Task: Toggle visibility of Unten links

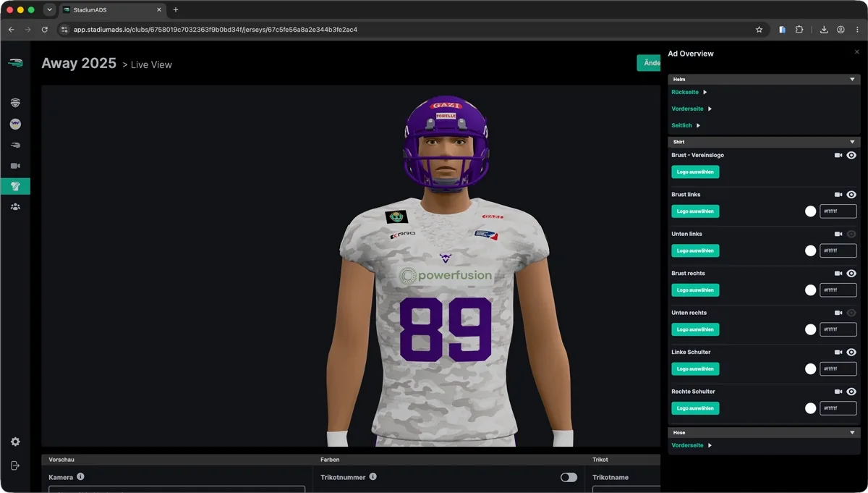Action: point(851,234)
